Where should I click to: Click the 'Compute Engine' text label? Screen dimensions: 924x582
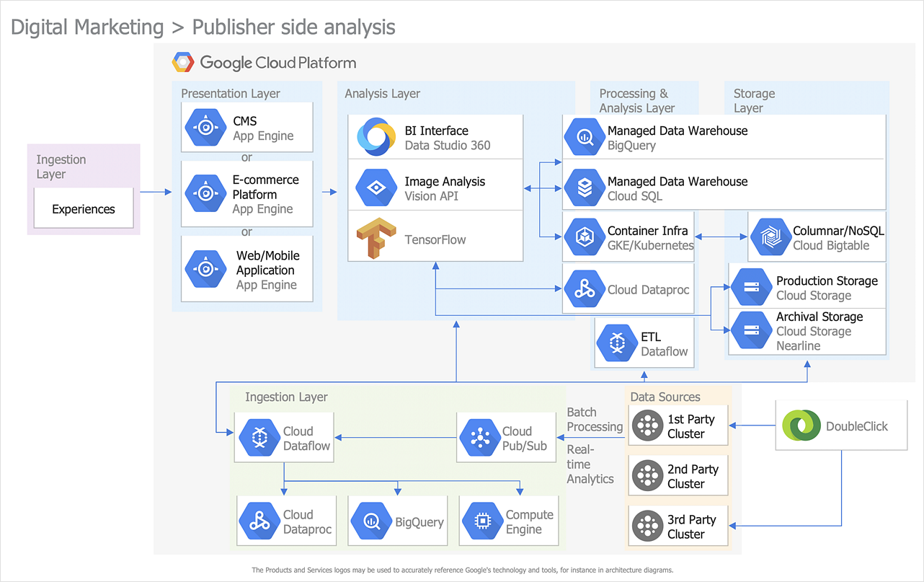pyautogui.click(x=530, y=522)
